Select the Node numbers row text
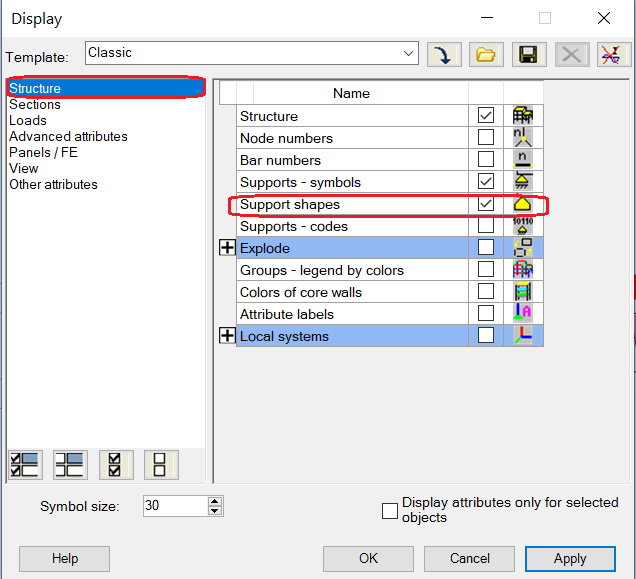This screenshot has width=636, height=579. [x=286, y=138]
